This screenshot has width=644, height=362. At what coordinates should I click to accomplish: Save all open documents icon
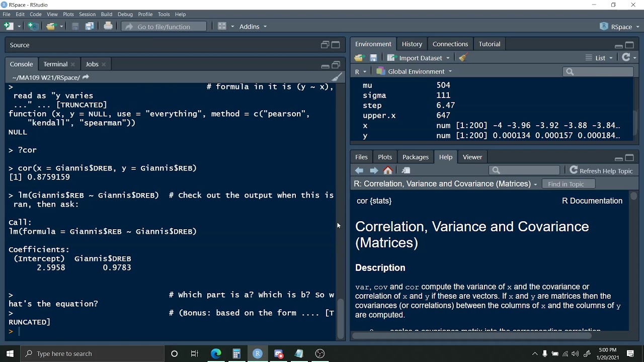click(x=90, y=26)
